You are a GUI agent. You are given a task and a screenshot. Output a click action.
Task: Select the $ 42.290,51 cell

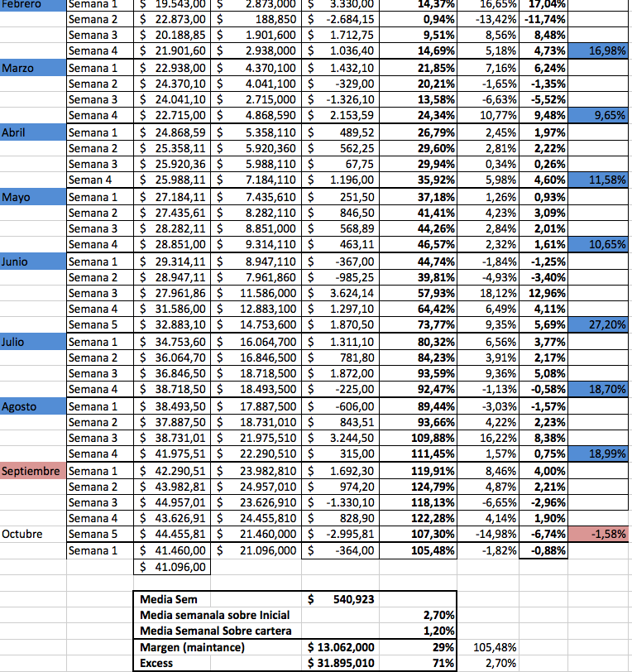(172, 471)
